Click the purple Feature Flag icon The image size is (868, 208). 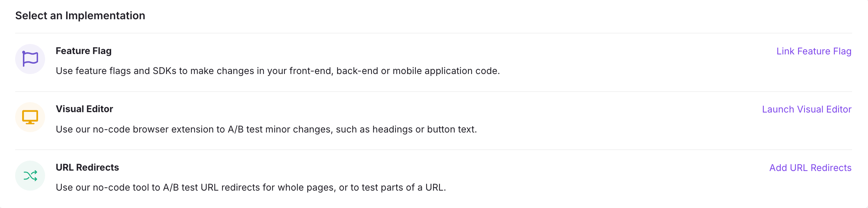(x=30, y=59)
